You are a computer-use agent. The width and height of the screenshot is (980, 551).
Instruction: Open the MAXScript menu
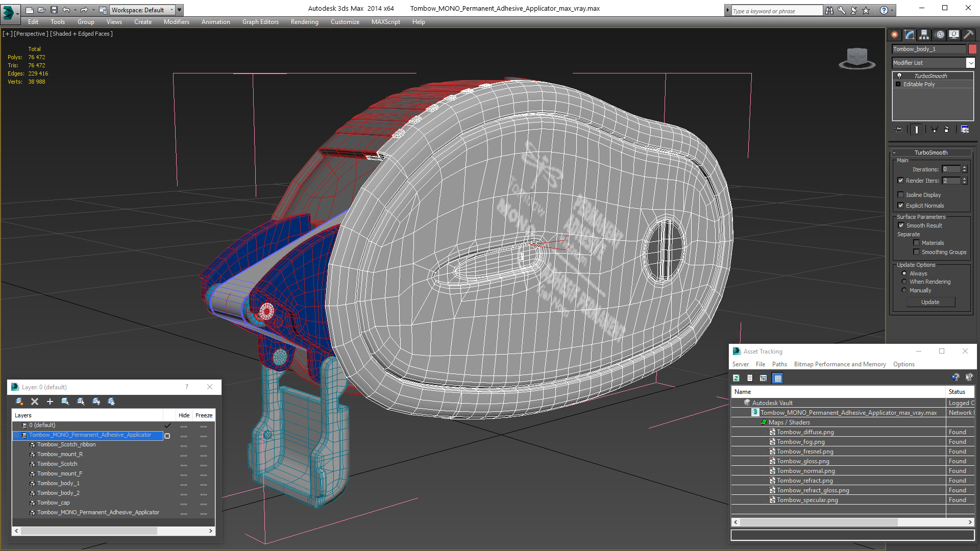point(386,22)
